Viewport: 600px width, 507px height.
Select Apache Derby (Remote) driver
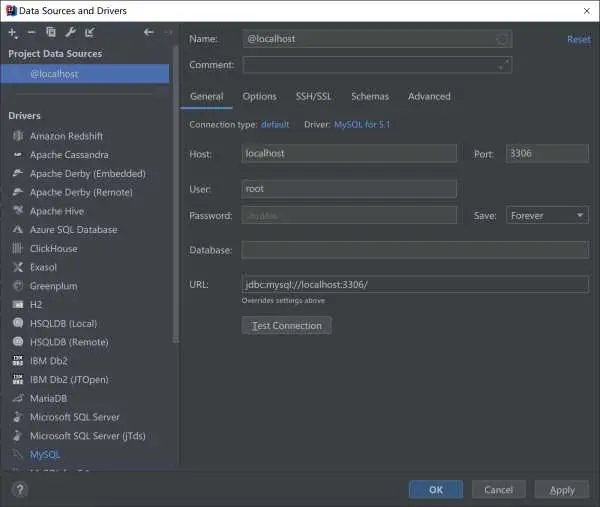coord(81,192)
